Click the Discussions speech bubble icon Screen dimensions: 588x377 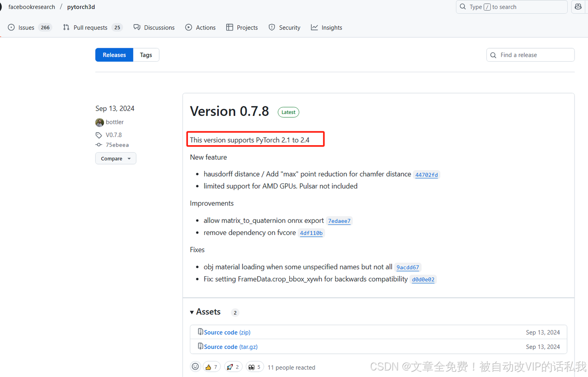[137, 27]
